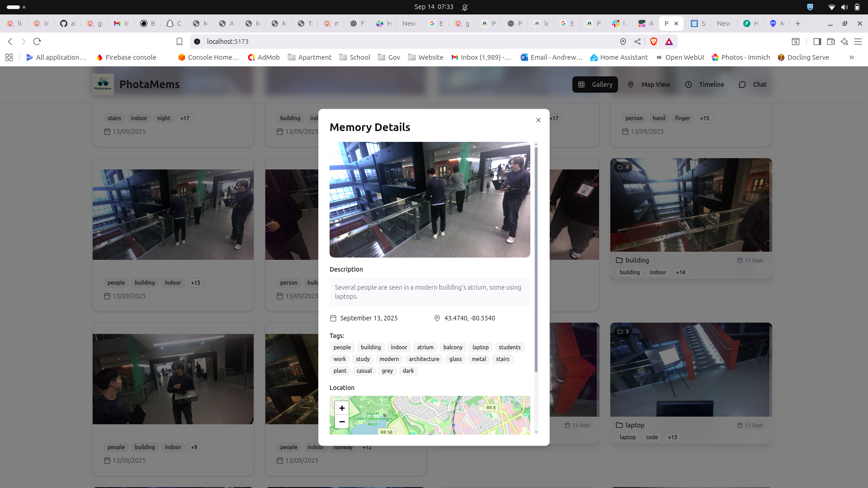Select the Gallery view button
This screenshot has width=868, height=488.
[595, 84]
